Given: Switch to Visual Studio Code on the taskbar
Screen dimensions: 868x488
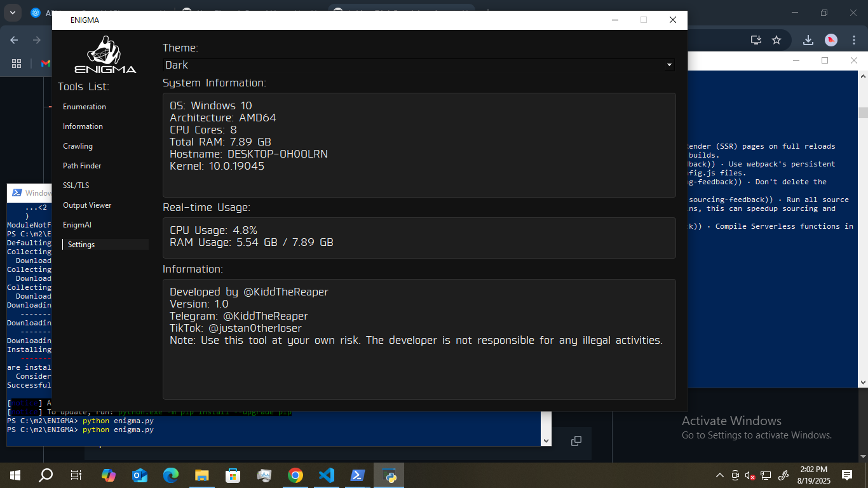Looking at the screenshot, I should pos(327,475).
